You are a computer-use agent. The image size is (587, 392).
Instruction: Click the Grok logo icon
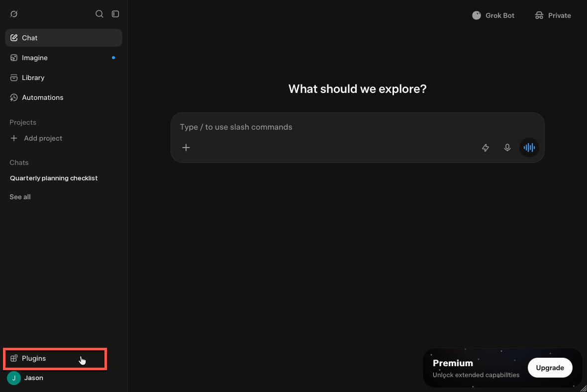tap(14, 14)
